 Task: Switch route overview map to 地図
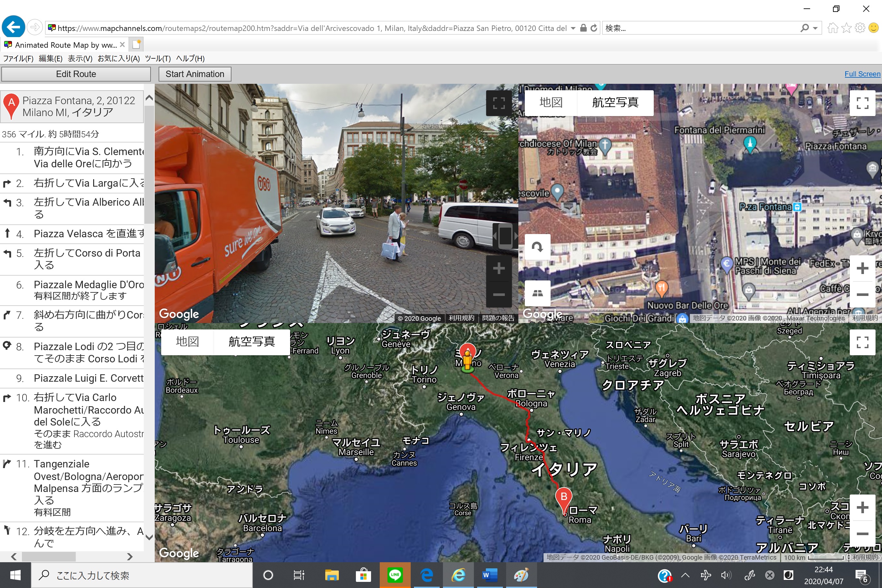click(187, 342)
